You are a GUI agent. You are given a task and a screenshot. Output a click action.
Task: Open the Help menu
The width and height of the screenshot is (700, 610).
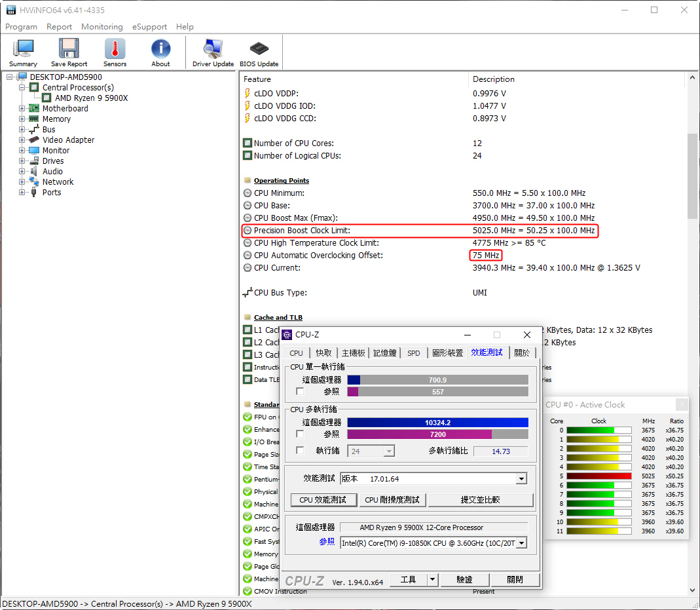pyautogui.click(x=185, y=27)
